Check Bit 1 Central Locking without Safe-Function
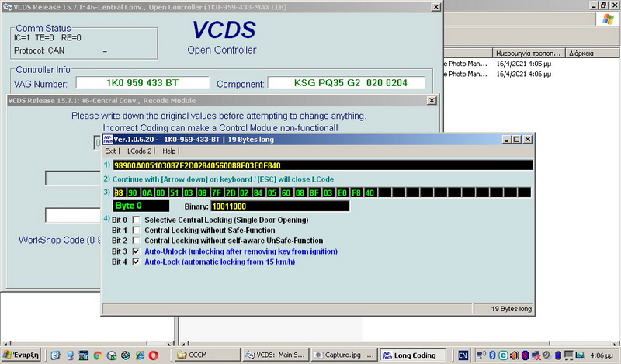The width and height of the screenshot is (621, 364). coord(136,231)
